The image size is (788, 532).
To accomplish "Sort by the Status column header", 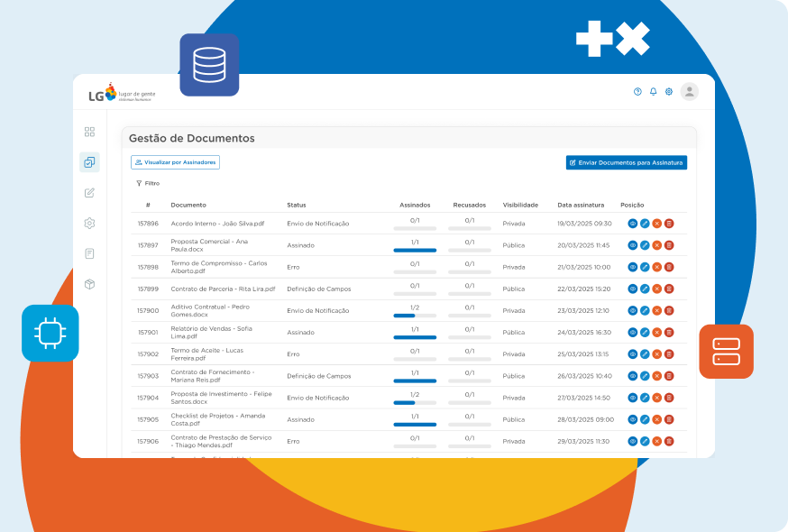I will click(295, 205).
